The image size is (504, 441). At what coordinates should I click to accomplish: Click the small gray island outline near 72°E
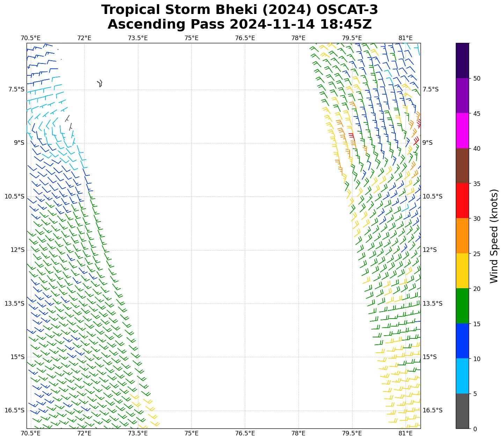point(100,83)
